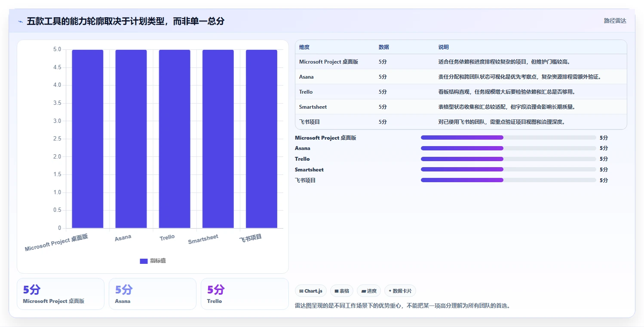Click the Asana bar in the chart

[131, 139]
